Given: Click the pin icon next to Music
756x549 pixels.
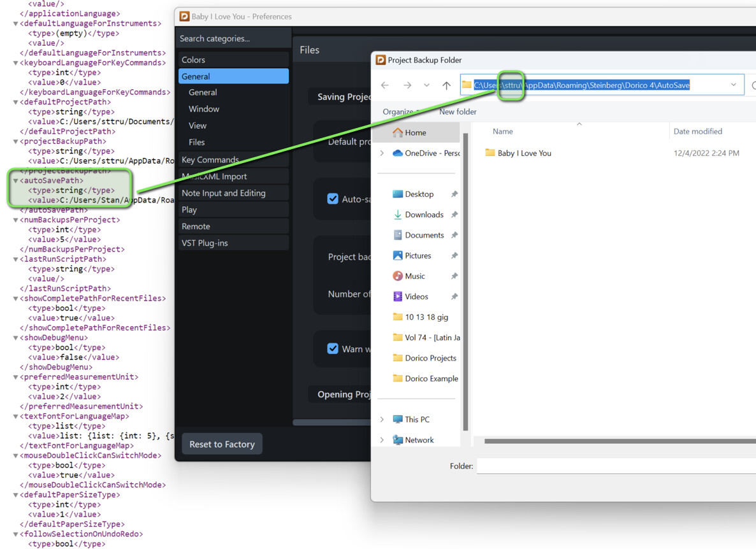Looking at the screenshot, I should click(454, 276).
